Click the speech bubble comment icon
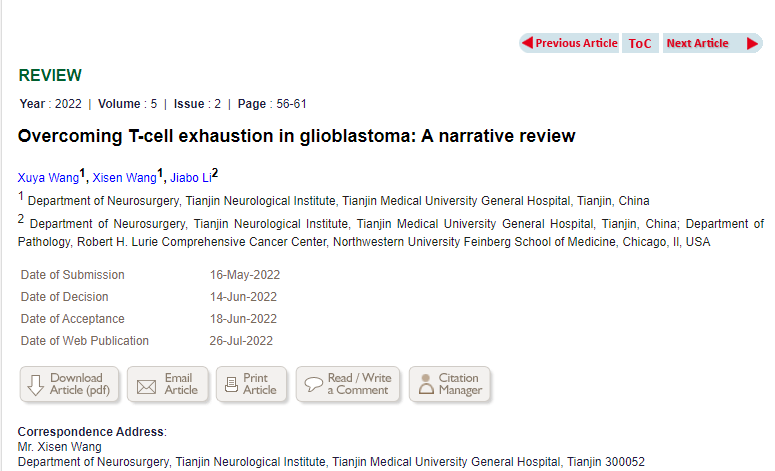775x471 pixels. (313, 385)
